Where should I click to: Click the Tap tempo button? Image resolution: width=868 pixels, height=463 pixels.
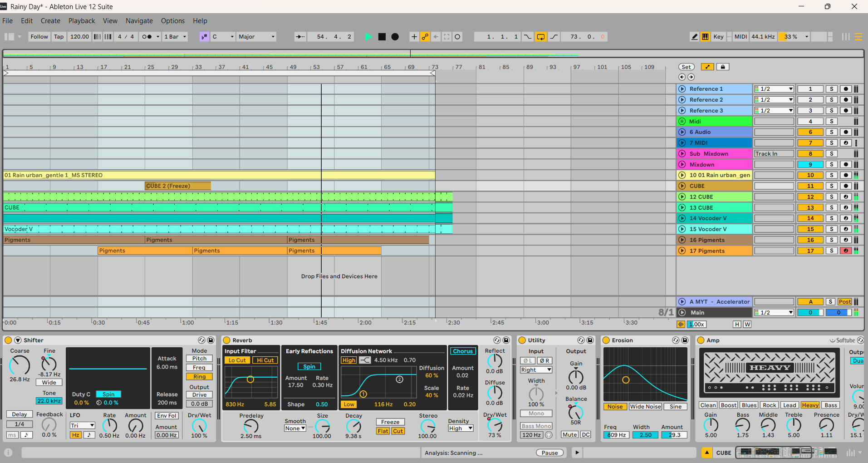(59, 37)
